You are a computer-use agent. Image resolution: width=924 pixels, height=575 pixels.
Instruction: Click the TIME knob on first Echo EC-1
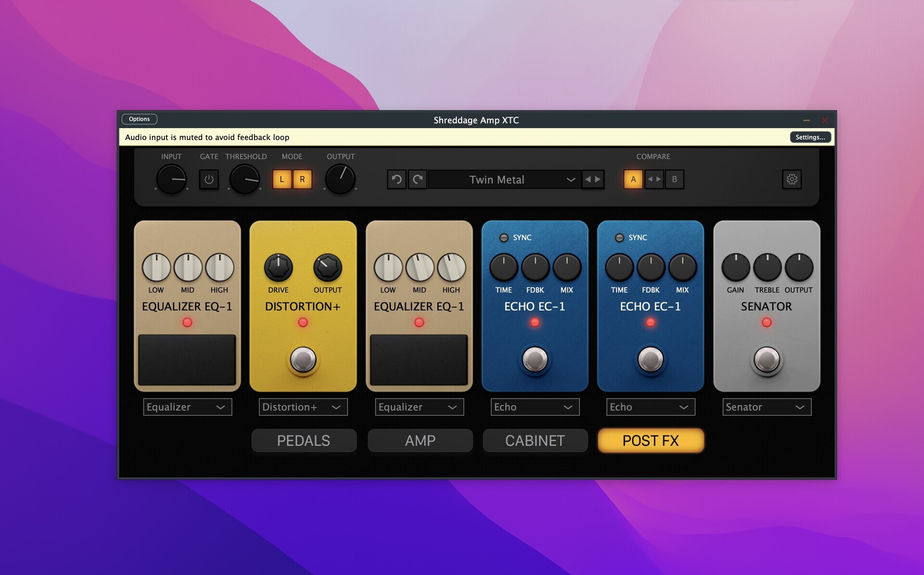pyautogui.click(x=504, y=268)
